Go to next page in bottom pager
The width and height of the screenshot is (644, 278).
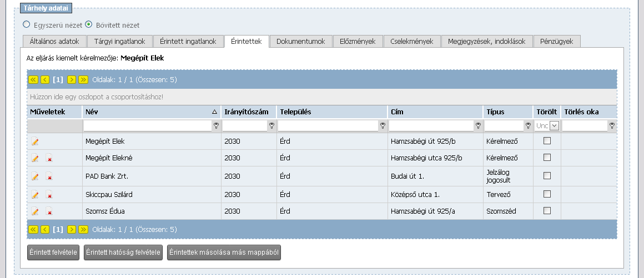tap(72, 230)
